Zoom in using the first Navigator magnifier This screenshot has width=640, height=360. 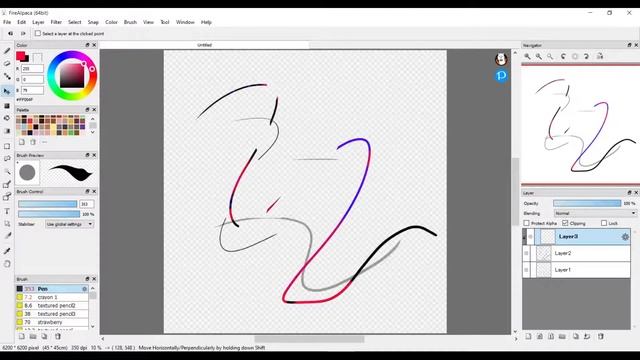(527, 56)
